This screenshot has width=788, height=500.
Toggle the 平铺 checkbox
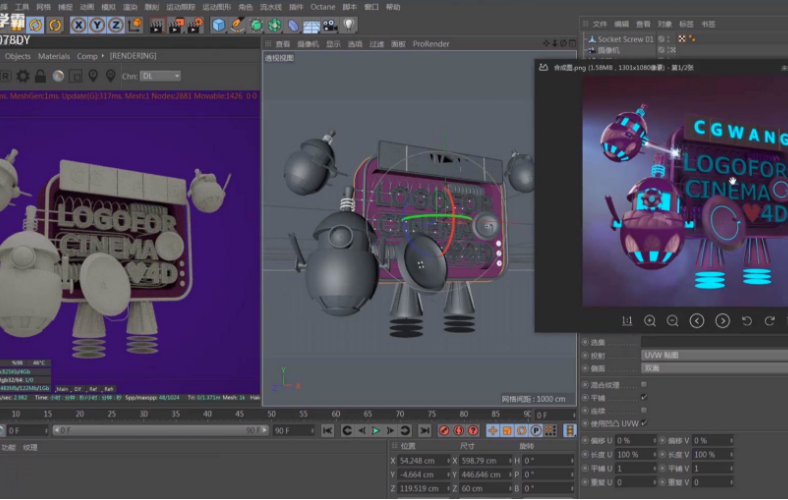coord(644,398)
